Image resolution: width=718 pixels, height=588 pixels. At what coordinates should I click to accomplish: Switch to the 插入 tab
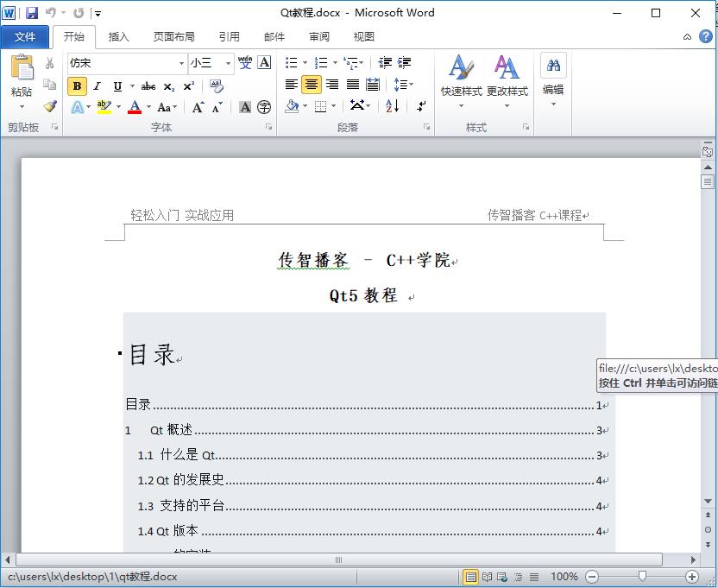118,36
